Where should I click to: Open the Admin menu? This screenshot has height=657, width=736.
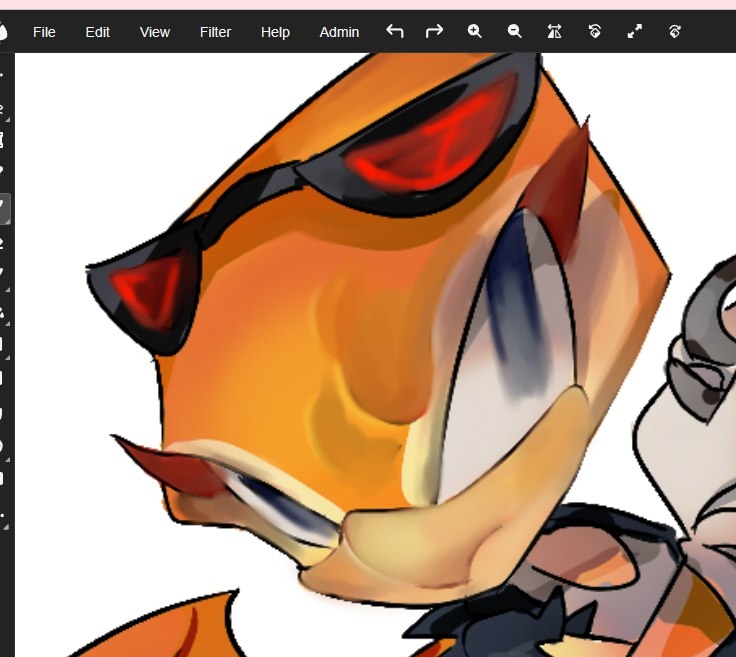click(x=339, y=32)
